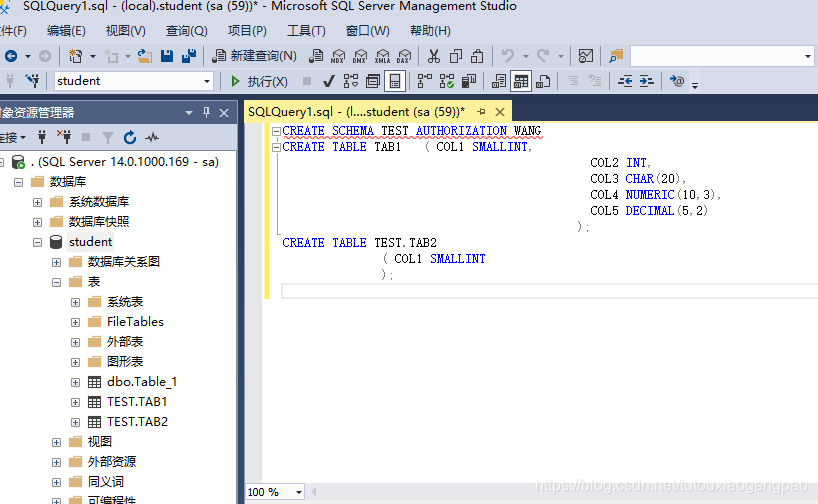Click the find in files icon
The width and height of the screenshot is (818, 504).
point(616,56)
